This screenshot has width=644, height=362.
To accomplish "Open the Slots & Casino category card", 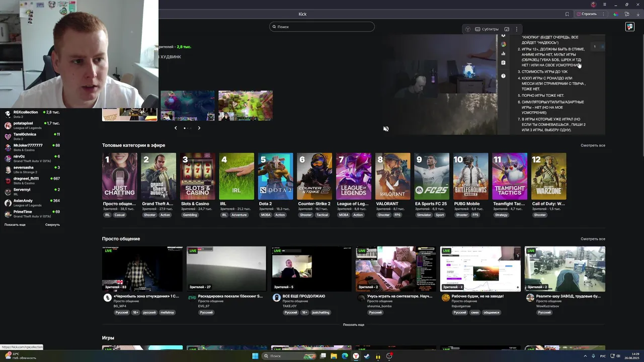I will (x=198, y=176).
